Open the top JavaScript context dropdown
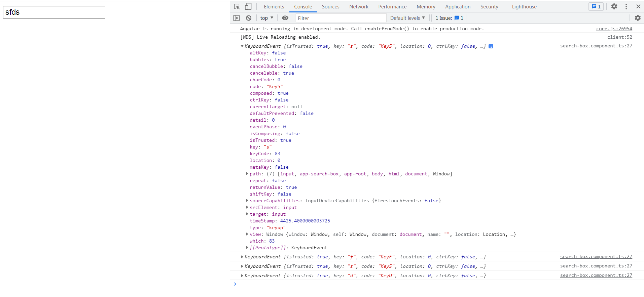The height and width of the screenshot is (297, 644). tap(267, 18)
